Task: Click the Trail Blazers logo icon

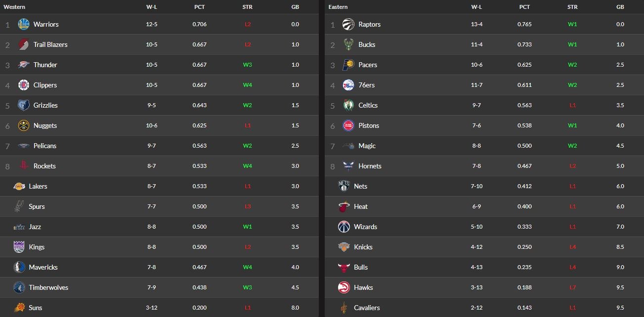Action: 24,44
